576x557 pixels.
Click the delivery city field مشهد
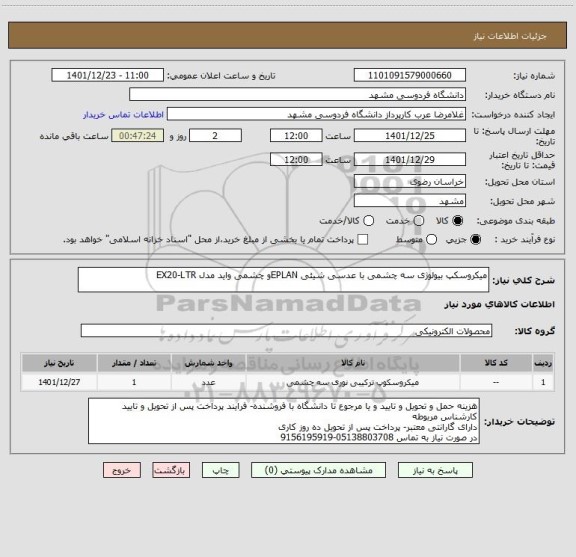[x=410, y=201]
